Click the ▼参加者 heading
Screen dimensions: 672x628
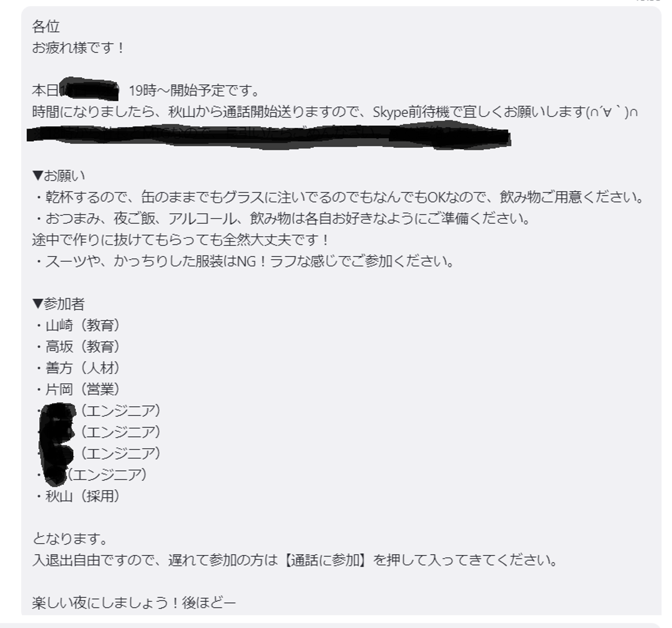58,304
